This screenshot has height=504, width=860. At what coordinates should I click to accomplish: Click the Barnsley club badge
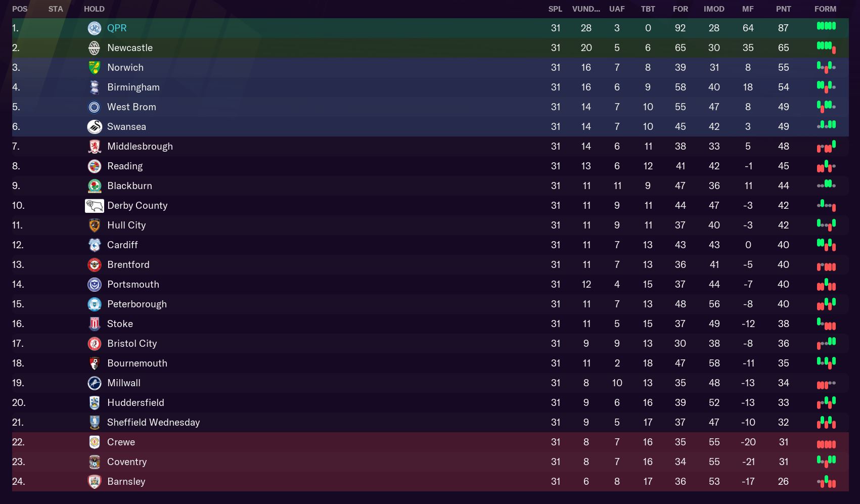[94, 482]
